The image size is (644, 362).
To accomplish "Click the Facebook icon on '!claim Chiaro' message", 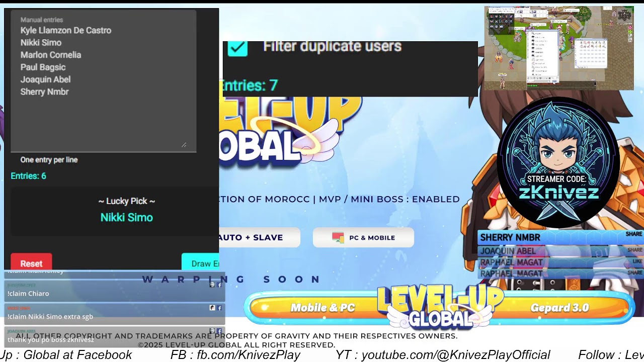I will coord(219,285).
